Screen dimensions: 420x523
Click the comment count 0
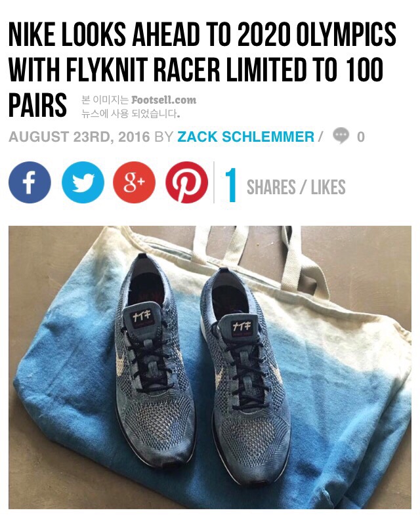(x=361, y=137)
